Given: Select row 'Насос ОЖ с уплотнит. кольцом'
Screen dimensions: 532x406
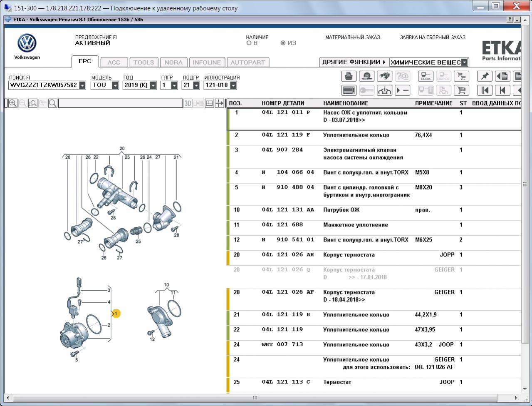Looking at the screenshot, I should (374, 120).
